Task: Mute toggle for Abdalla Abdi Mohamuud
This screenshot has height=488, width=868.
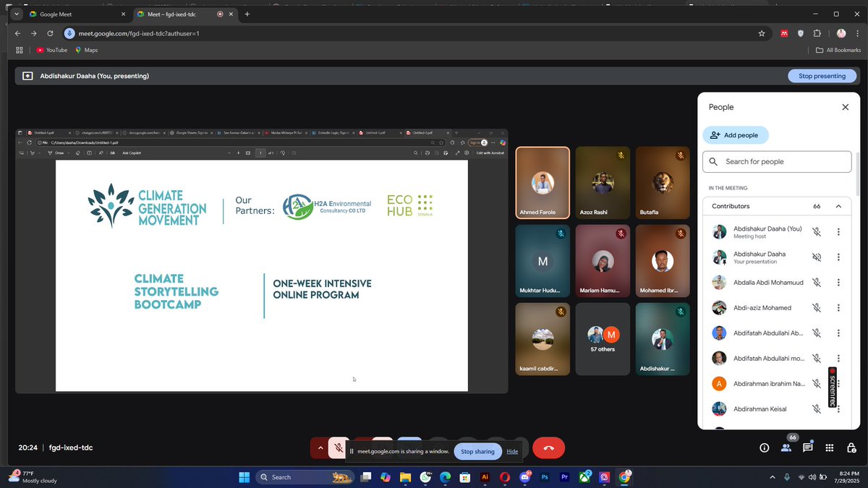Action: pyautogui.click(x=817, y=283)
